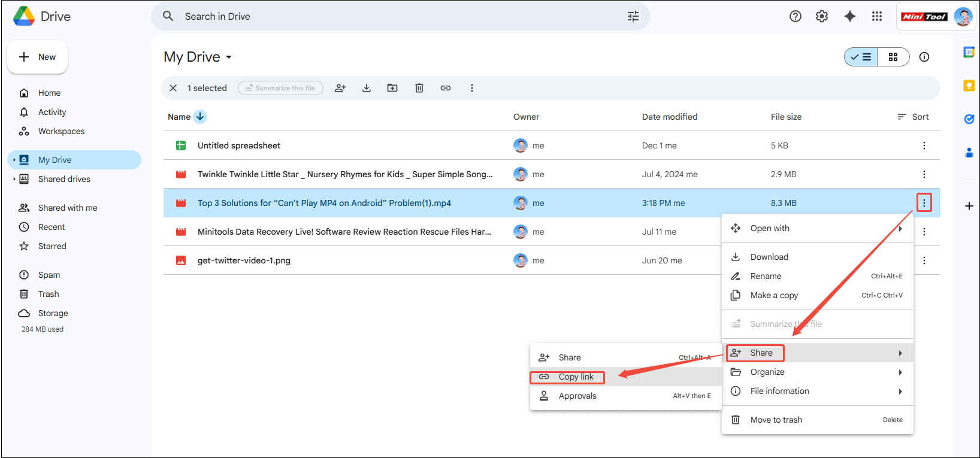The height and width of the screenshot is (458, 980).
Task: Expand Shared drives tree in sidebar
Action: click(14, 179)
